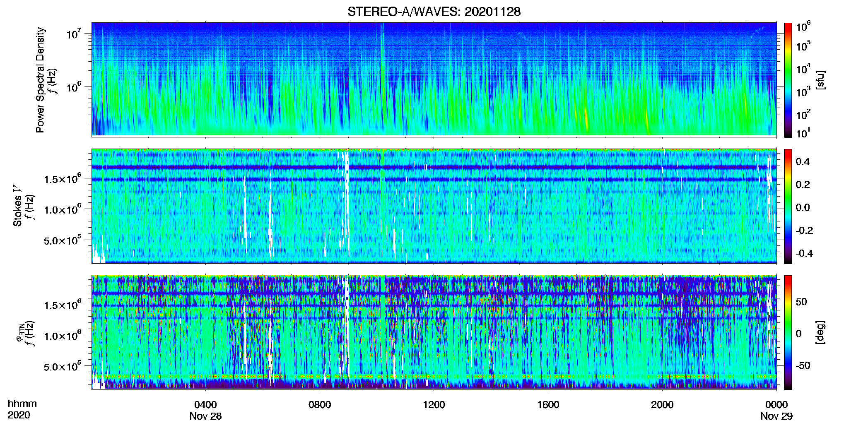Click the Stokes V colorbar

[788, 206]
